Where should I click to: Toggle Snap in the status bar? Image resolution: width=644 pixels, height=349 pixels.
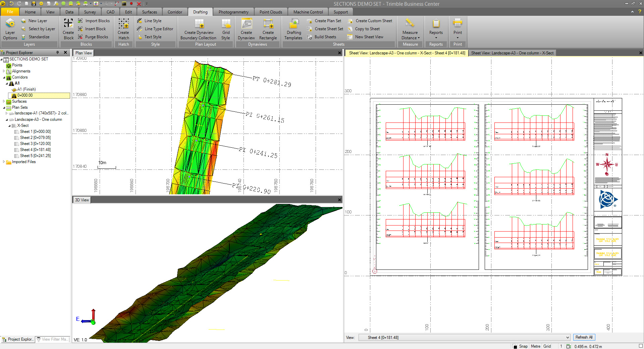pos(523,346)
